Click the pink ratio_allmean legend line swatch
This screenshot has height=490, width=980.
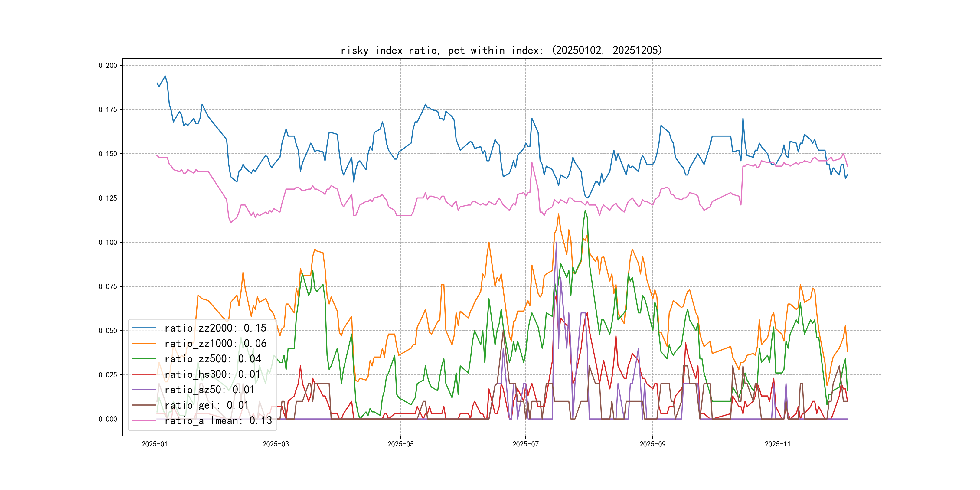(x=144, y=420)
